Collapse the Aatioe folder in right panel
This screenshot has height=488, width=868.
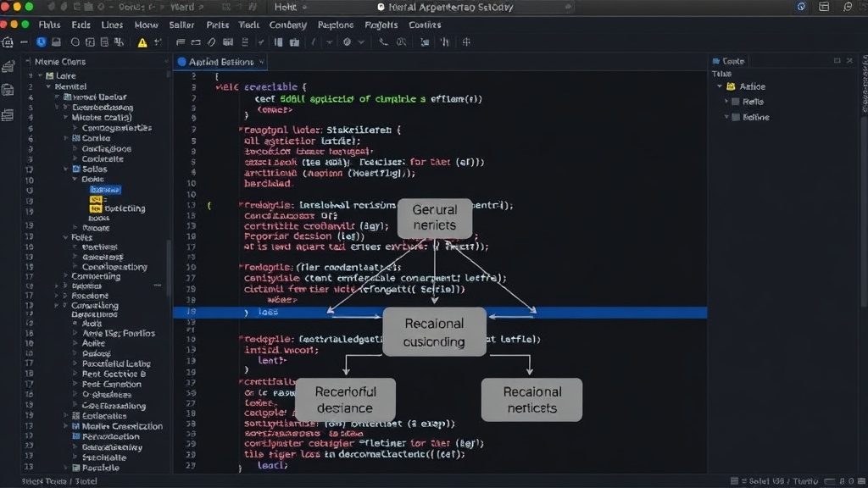click(x=720, y=86)
